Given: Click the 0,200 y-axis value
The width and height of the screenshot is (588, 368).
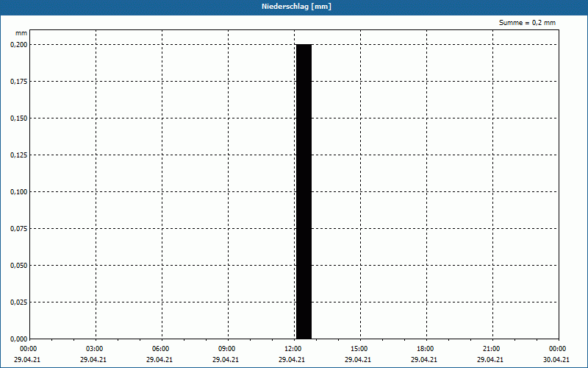Looking at the screenshot, I should (x=19, y=44).
